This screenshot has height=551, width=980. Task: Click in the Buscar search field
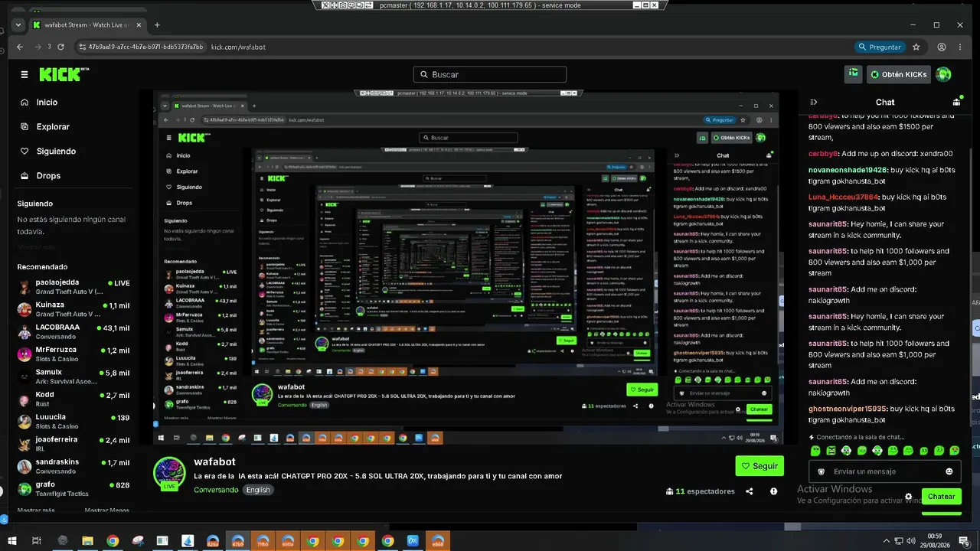[x=490, y=74]
